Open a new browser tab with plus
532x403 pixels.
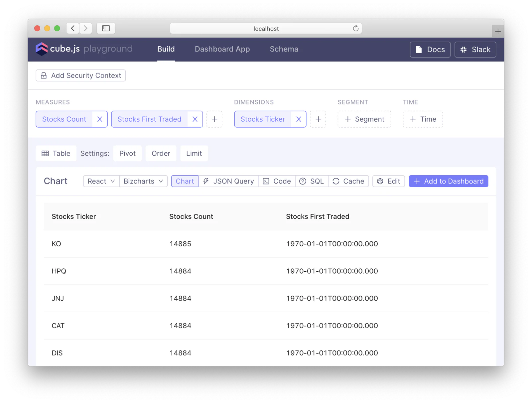click(498, 32)
